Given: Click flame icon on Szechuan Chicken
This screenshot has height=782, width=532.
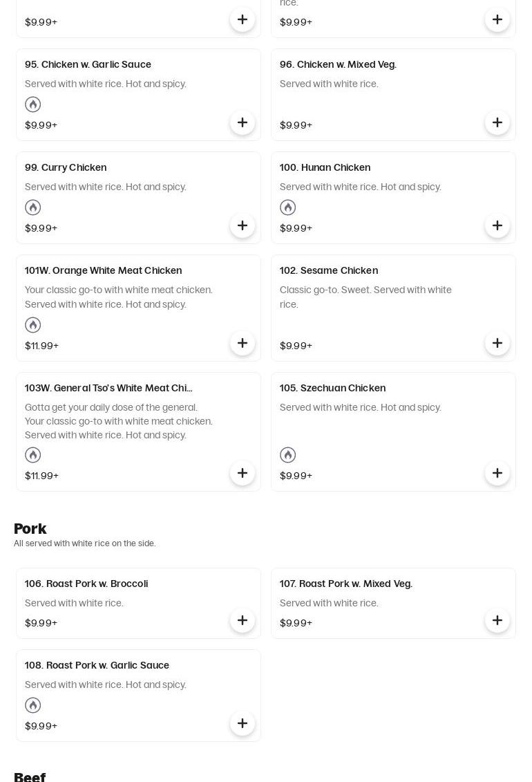Looking at the screenshot, I should 288,455.
